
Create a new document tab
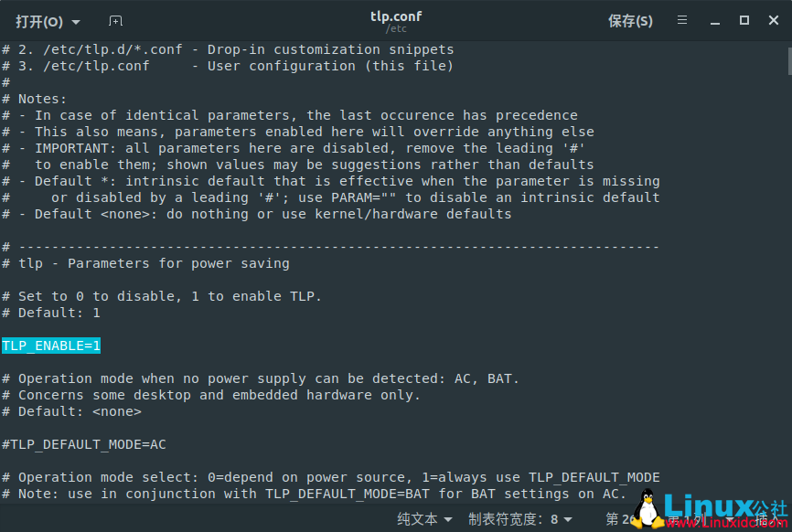pos(114,20)
